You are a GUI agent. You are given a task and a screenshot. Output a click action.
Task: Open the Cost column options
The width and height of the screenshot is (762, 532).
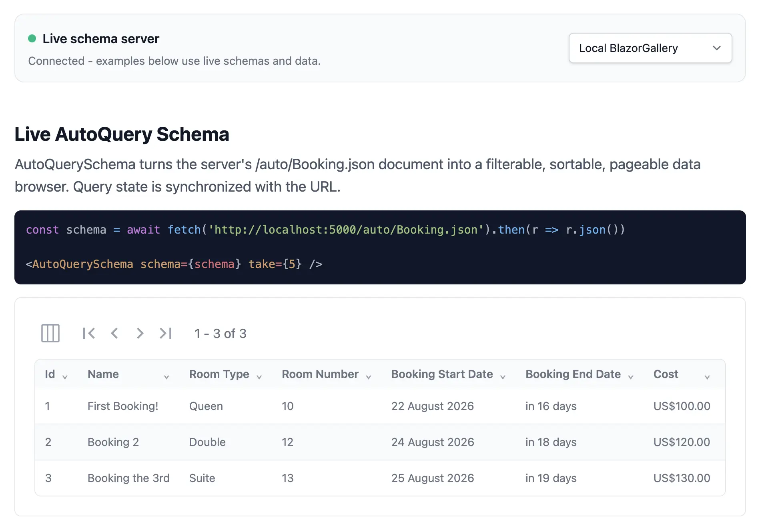(x=707, y=377)
